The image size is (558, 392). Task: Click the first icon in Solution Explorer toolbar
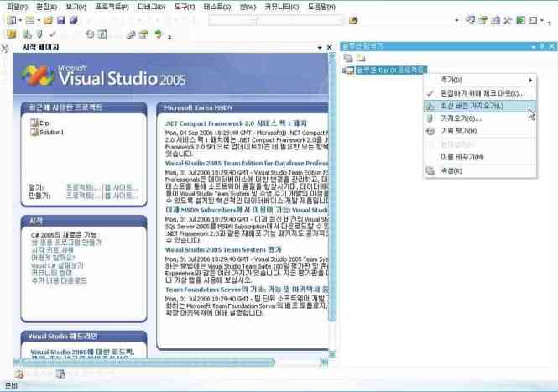point(348,58)
